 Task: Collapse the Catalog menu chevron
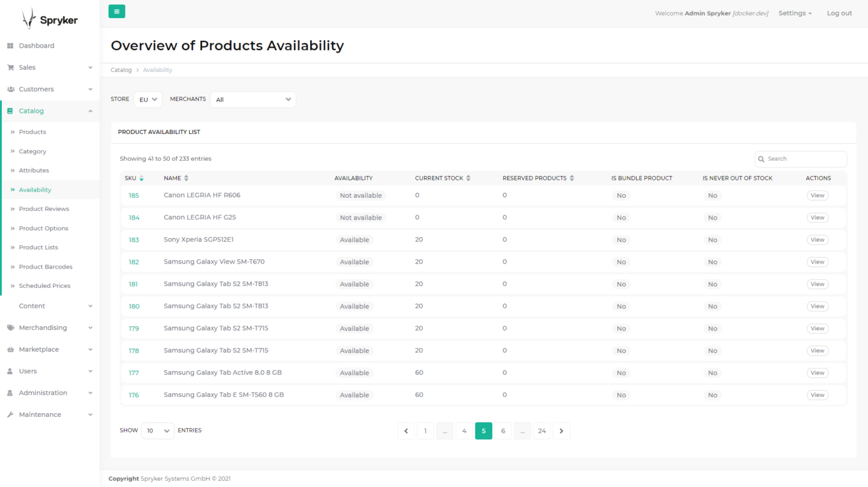coord(91,111)
